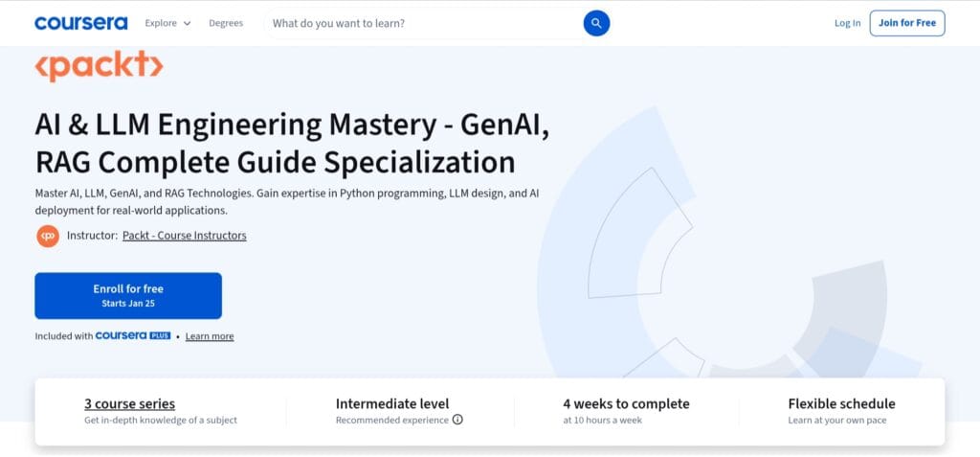Click the Enroll for free button

(x=128, y=295)
